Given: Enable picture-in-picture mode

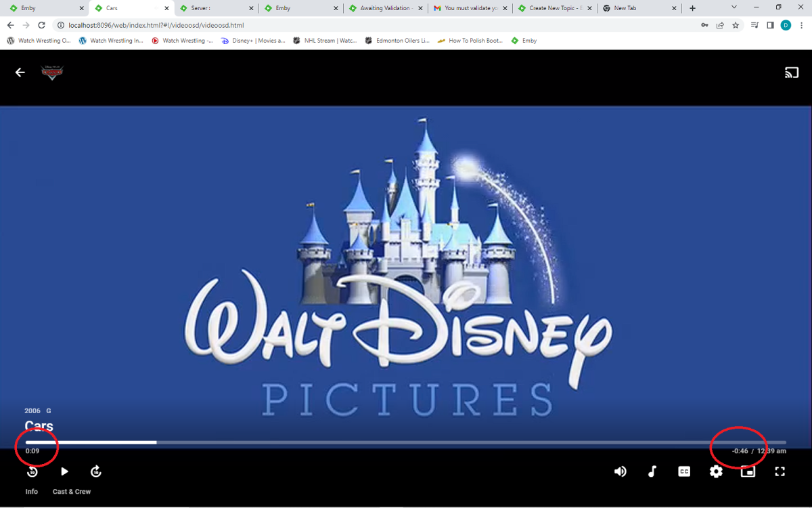Looking at the screenshot, I should (748, 471).
